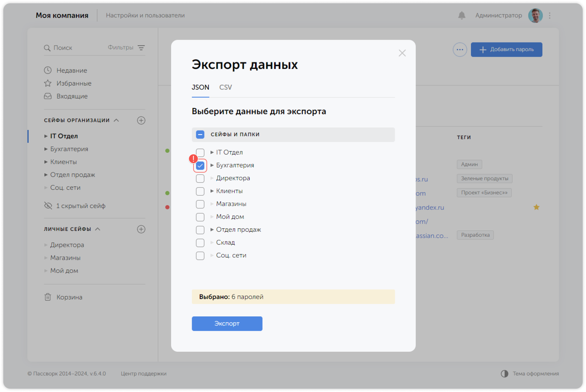
Task: Click the plus icon to add organization safe
Action: click(x=141, y=120)
